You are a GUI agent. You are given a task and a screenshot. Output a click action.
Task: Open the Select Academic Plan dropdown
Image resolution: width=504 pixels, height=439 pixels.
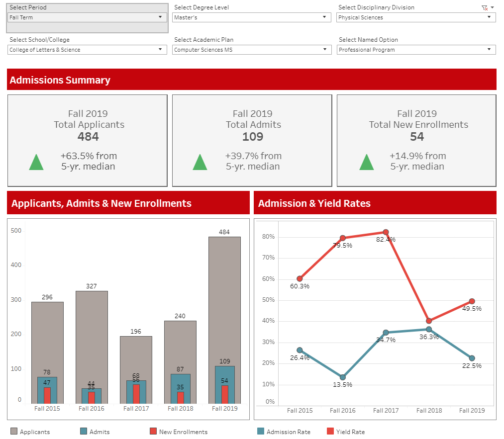[252, 50]
